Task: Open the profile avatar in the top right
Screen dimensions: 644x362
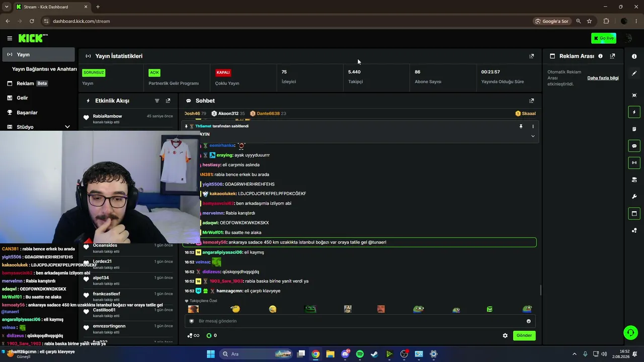Action: [x=628, y=38]
